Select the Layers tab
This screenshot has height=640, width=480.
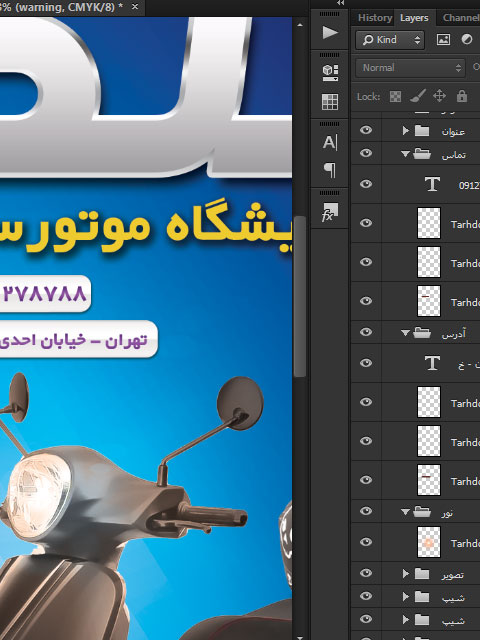pos(414,18)
